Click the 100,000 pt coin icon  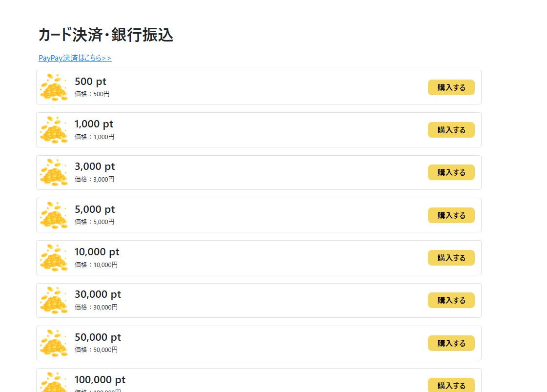[54, 382]
